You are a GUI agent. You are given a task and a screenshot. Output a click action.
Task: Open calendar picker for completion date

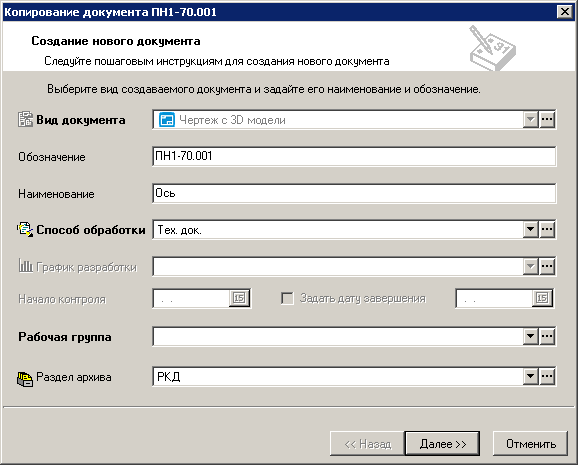click(x=542, y=298)
